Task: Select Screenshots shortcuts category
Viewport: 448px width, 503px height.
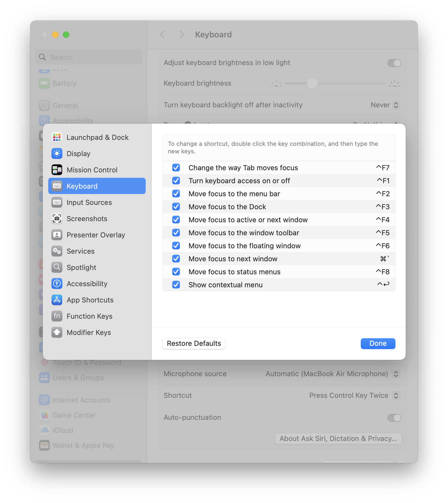Action: pyautogui.click(x=97, y=219)
